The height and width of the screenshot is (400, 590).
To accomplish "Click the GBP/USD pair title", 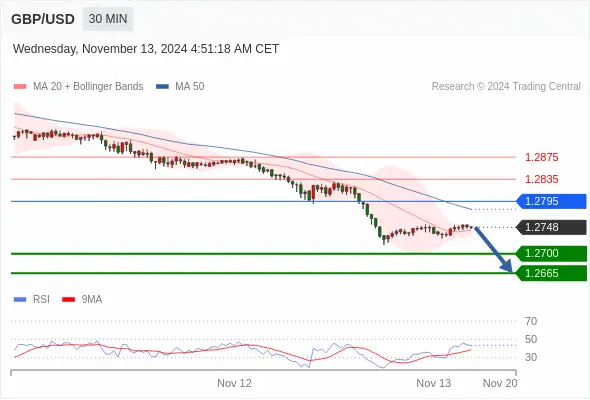I will click(43, 19).
